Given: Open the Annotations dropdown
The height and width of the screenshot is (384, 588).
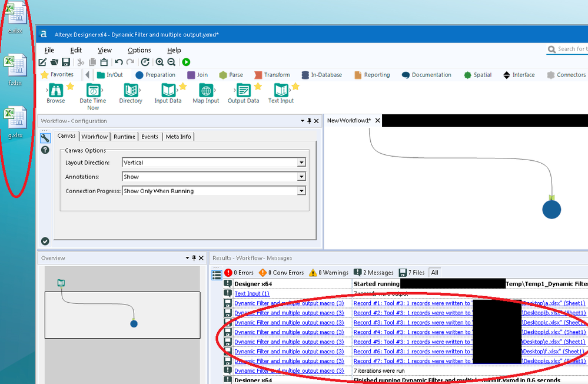Looking at the screenshot, I should point(301,177).
